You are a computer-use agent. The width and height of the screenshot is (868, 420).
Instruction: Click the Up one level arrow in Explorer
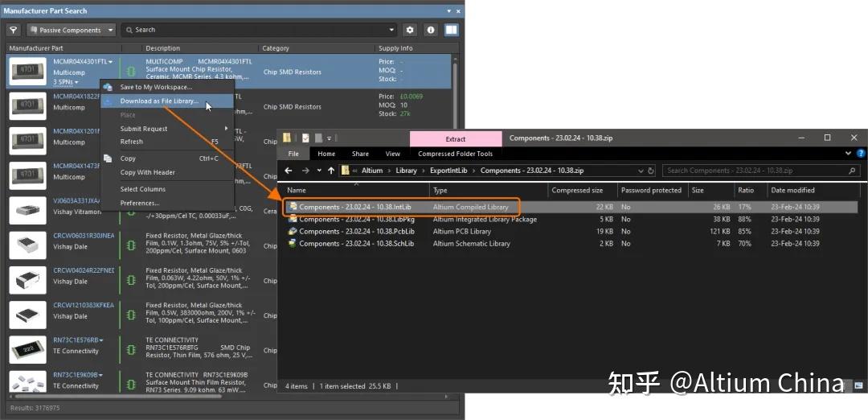pos(331,171)
